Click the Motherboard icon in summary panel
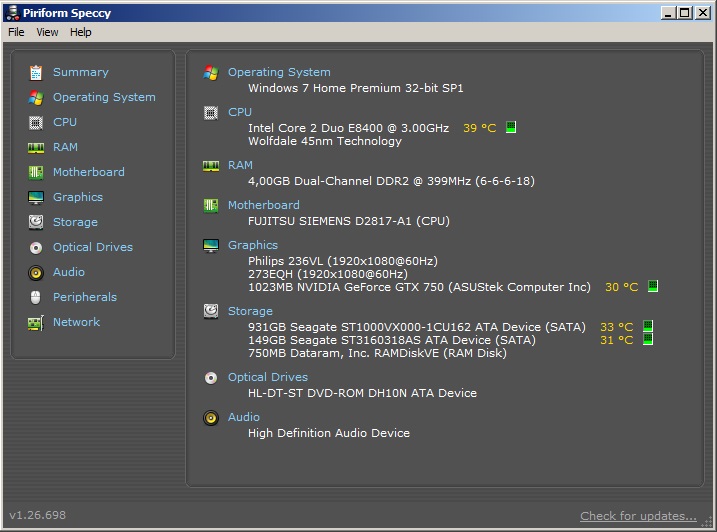 211,205
